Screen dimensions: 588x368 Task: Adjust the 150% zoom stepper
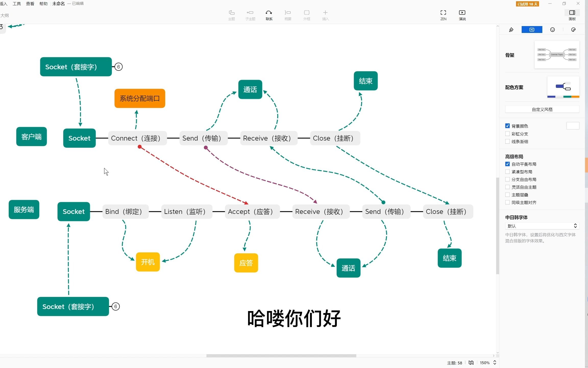click(495, 363)
